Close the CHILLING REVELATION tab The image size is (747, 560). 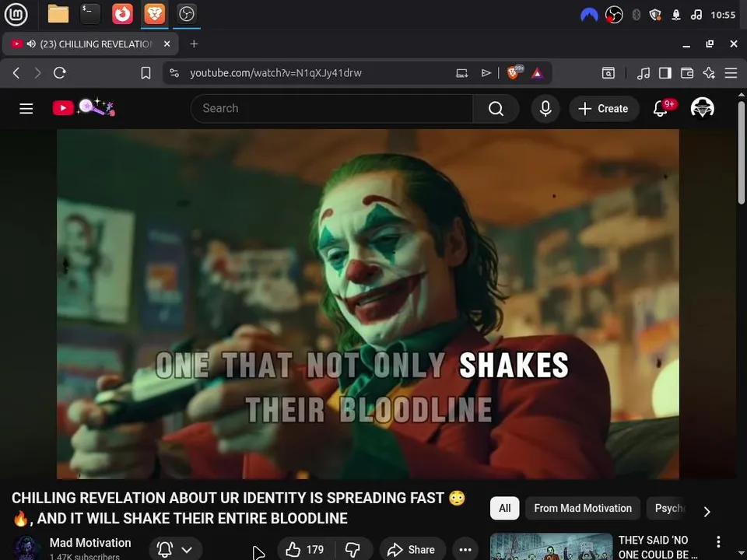[167, 44]
